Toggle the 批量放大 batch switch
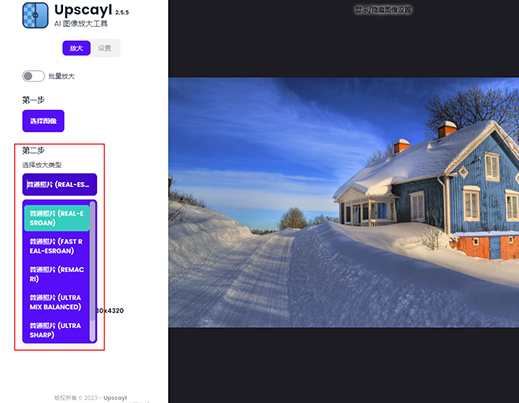 (x=33, y=76)
